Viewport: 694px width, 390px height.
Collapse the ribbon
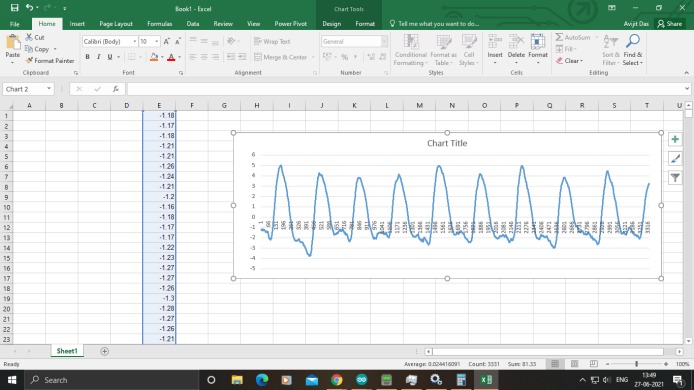pos(686,73)
